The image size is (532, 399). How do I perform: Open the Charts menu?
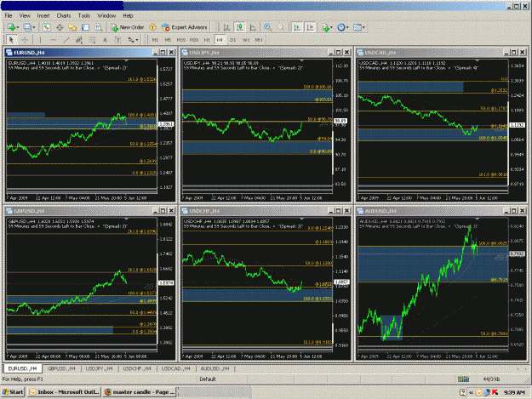(x=64, y=15)
